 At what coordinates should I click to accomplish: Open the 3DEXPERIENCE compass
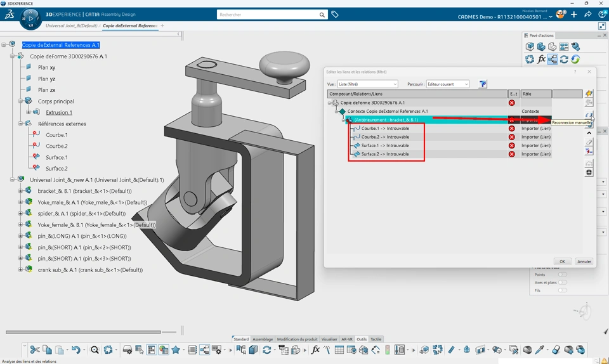point(30,18)
